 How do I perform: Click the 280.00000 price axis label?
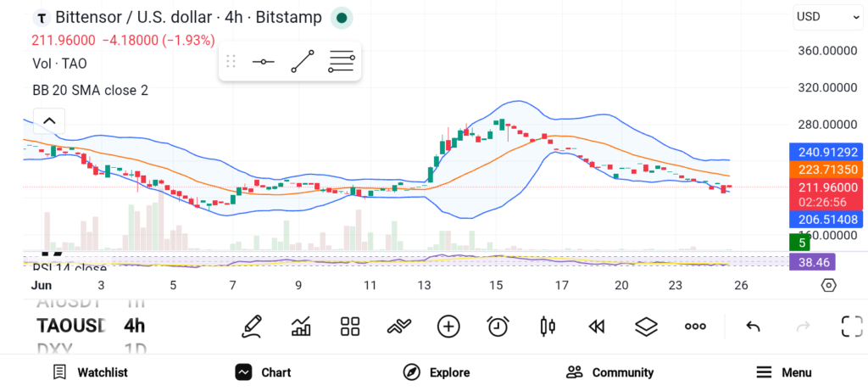[x=827, y=125]
